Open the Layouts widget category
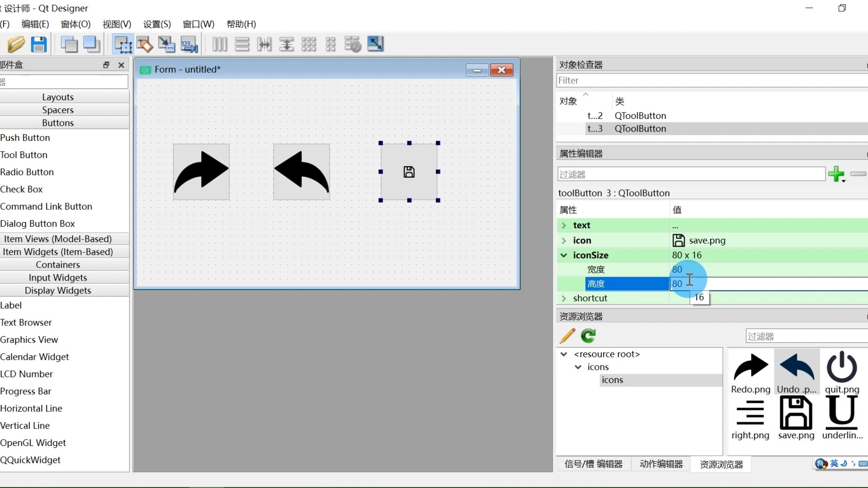The image size is (868, 488). 58,97
